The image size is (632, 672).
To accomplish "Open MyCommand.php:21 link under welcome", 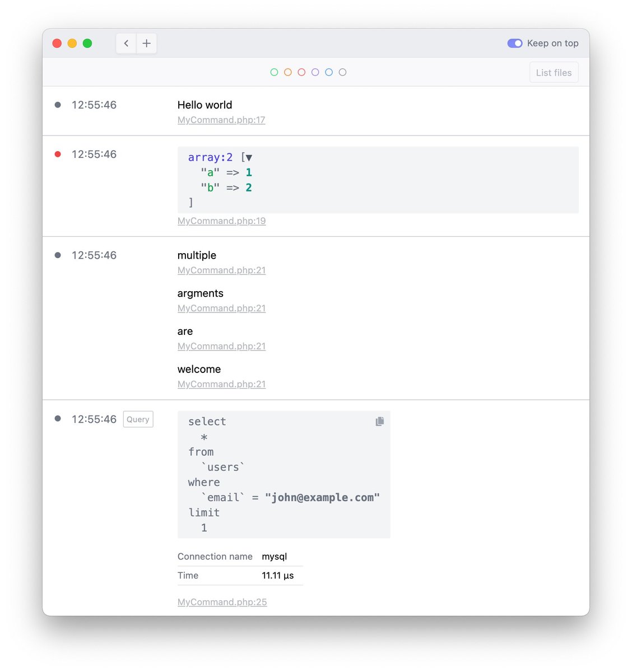I will tap(221, 384).
